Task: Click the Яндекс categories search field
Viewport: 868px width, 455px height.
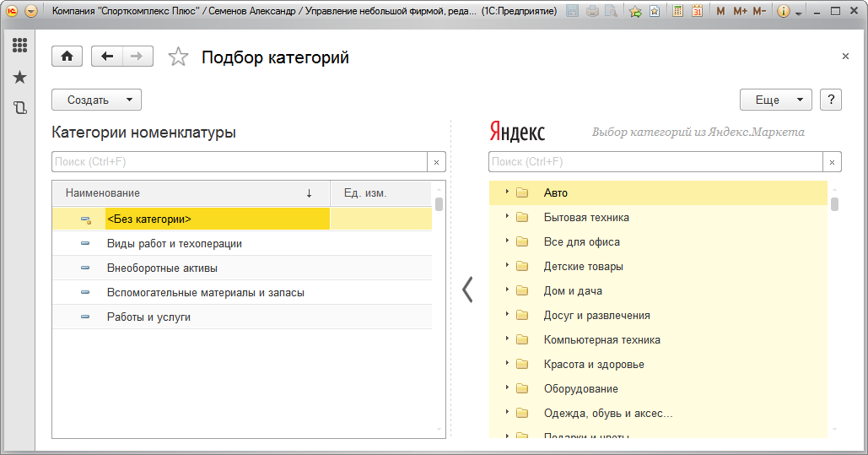Action: pos(655,162)
